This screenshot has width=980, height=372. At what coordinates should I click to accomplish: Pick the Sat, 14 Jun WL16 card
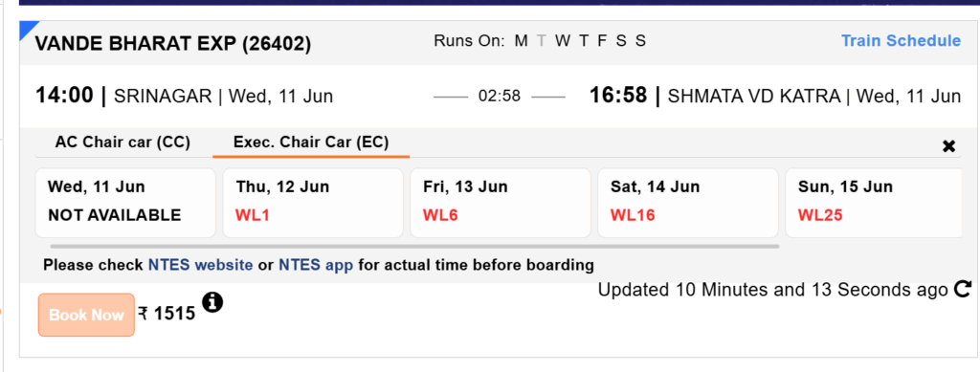pos(688,203)
